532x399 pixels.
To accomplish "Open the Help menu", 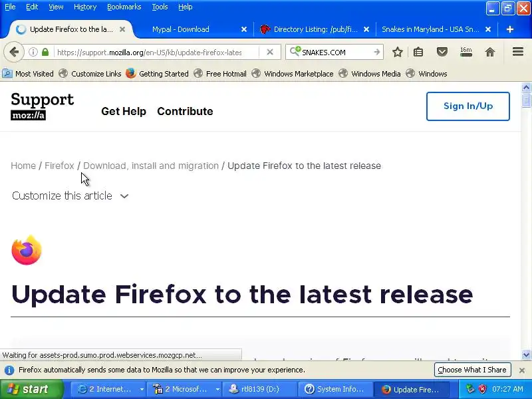I will (x=186, y=7).
